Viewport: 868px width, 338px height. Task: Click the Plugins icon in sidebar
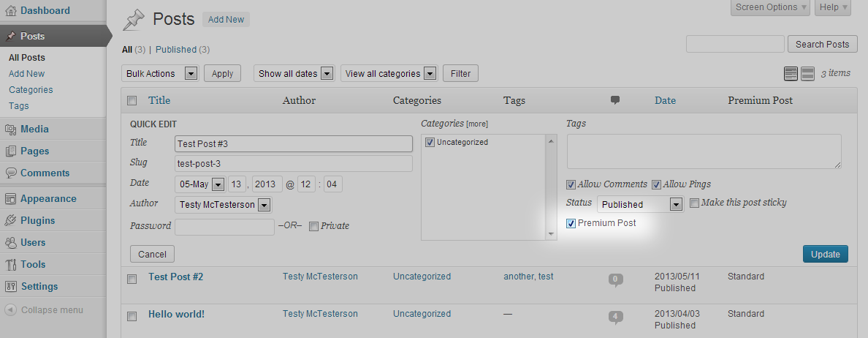[10, 221]
